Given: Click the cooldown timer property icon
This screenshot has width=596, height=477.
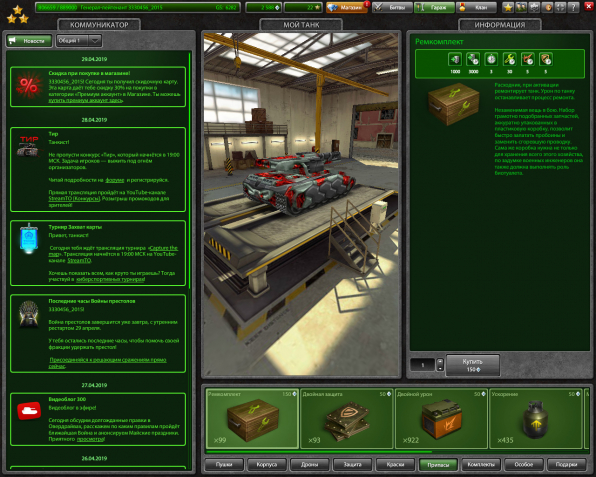Looking at the screenshot, I should tap(491, 59).
